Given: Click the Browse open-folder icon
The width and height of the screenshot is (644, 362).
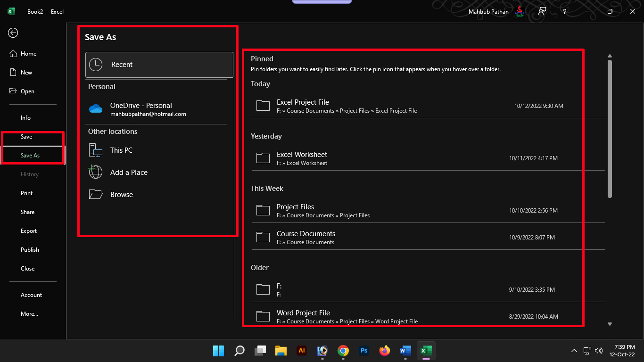Looking at the screenshot, I should [96, 194].
